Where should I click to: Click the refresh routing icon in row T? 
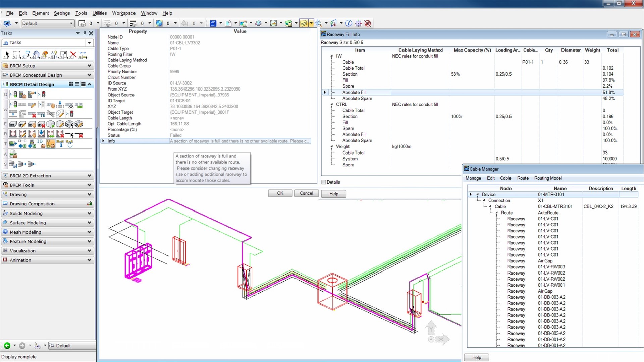(x=70, y=144)
